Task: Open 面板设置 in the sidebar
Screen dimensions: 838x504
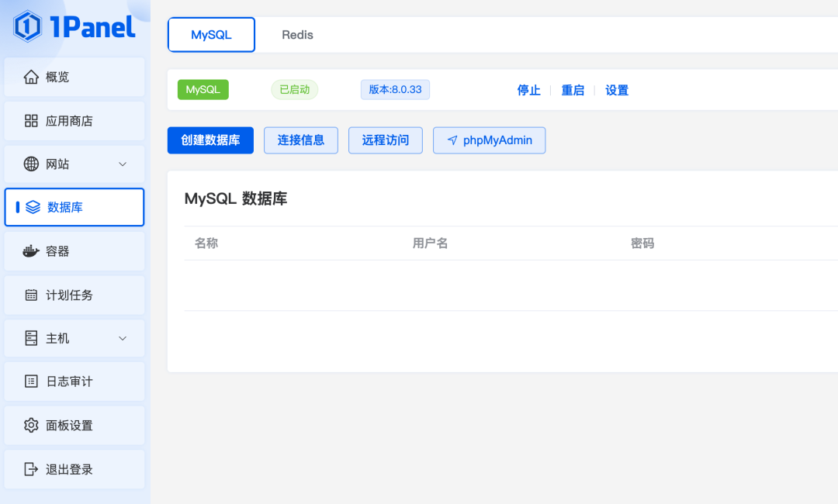Action: pos(74,425)
